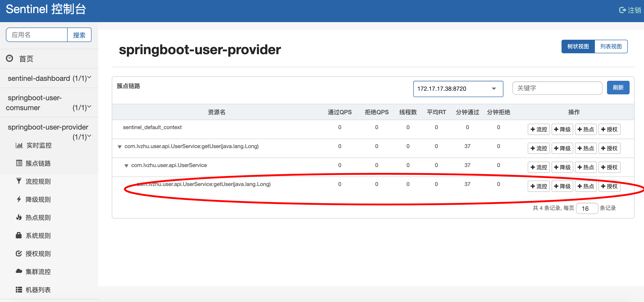Click the 刷新 refresh button
The image size is (644, 302).
tap(618, 88)
